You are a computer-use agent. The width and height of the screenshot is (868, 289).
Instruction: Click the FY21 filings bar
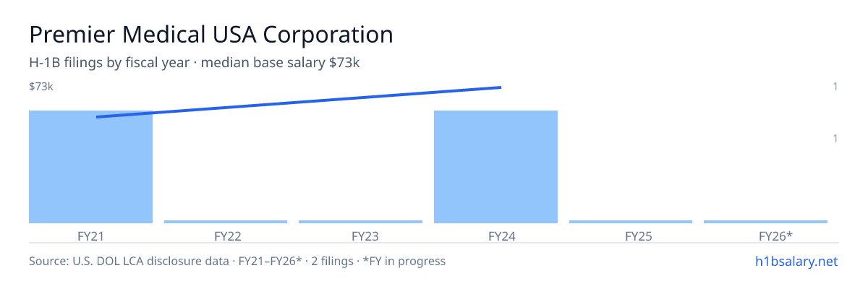(x=91, y=167)
